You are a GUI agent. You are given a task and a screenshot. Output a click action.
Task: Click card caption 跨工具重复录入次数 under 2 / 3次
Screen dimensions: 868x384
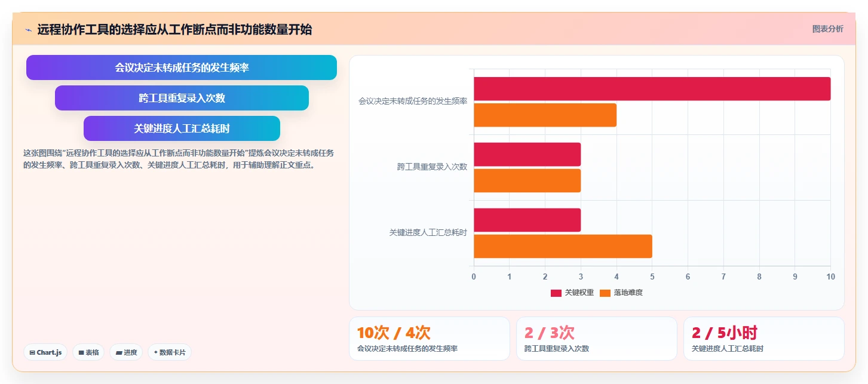[x=557, y=349]
